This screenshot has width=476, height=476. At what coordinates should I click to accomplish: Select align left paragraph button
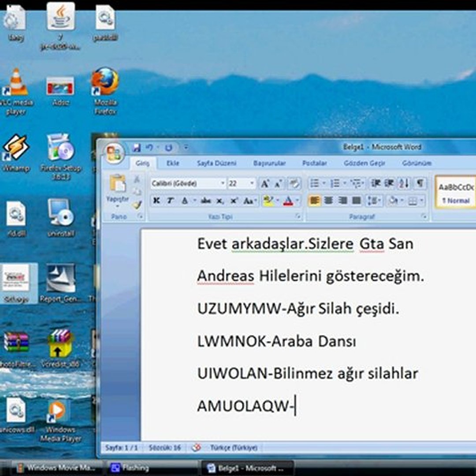pos(314,201)
